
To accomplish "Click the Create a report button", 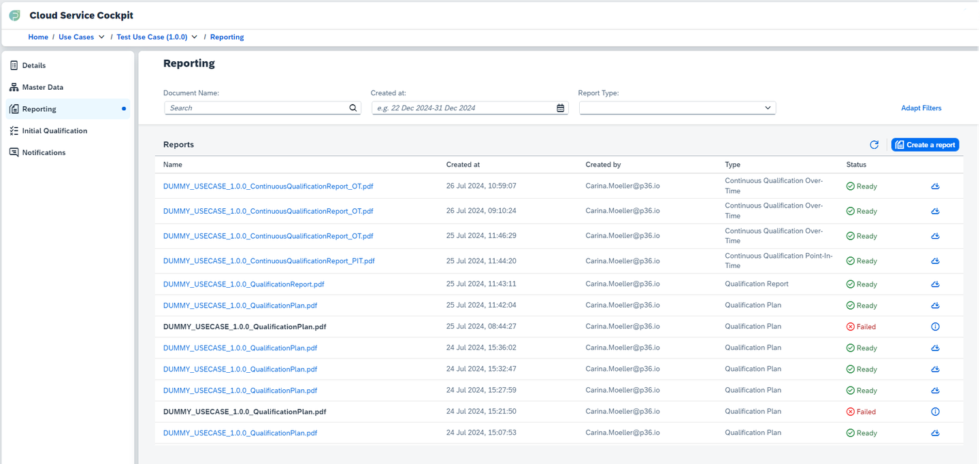I will [x=924, y=144].
